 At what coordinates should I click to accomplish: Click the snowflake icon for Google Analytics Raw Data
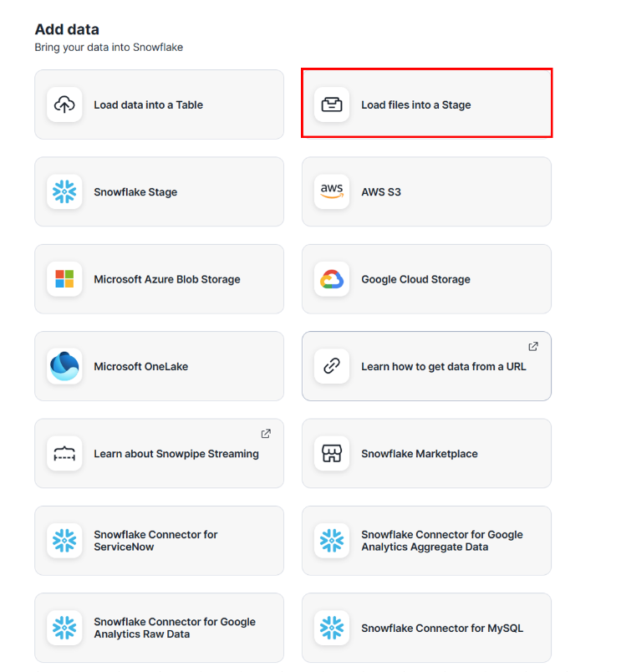pos(64,628)
